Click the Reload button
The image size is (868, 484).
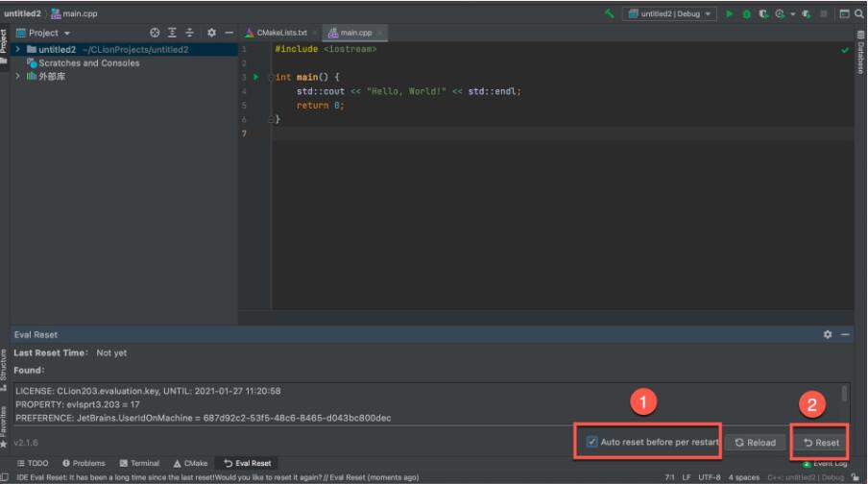[755, 443]
